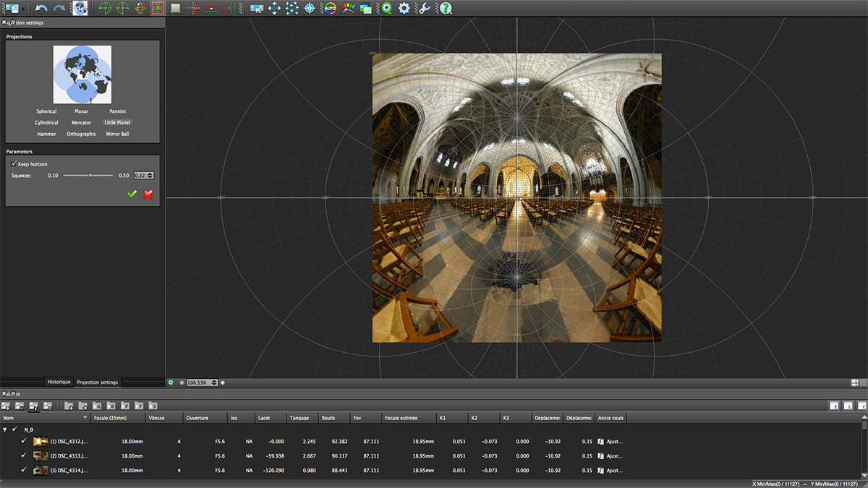Click the AUTO color correction icon
The height and width of the screenshot is (488, 868).
tap(330, 8)
